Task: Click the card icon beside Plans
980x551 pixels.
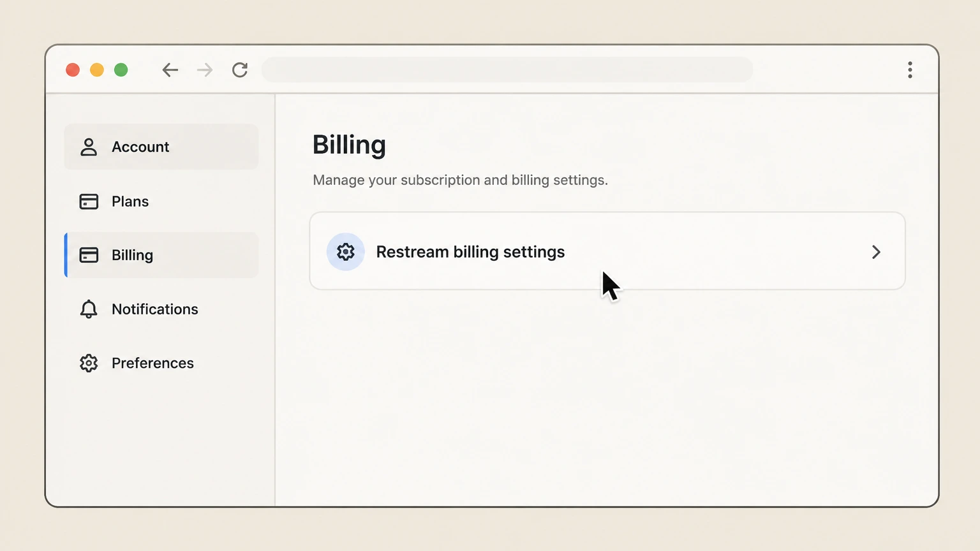Action: click(89, 202)
